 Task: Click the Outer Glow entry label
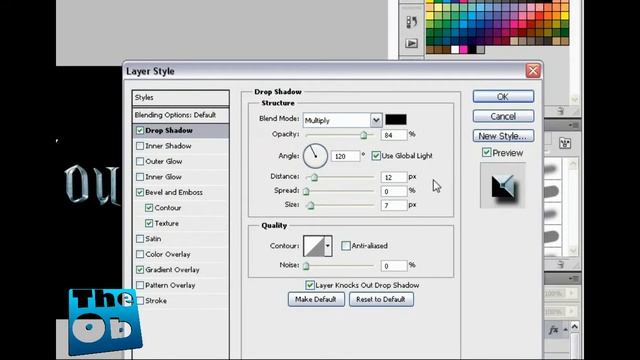point(164,162)
